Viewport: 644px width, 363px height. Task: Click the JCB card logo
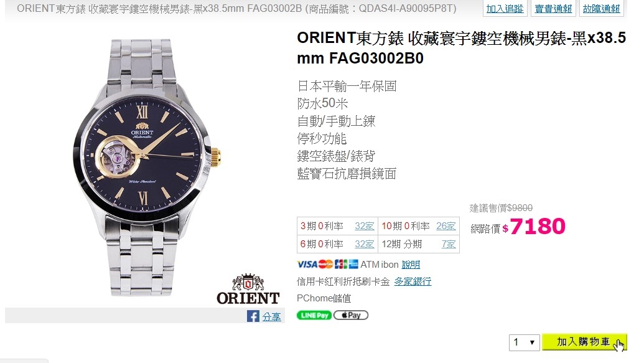tap(341, 265)
